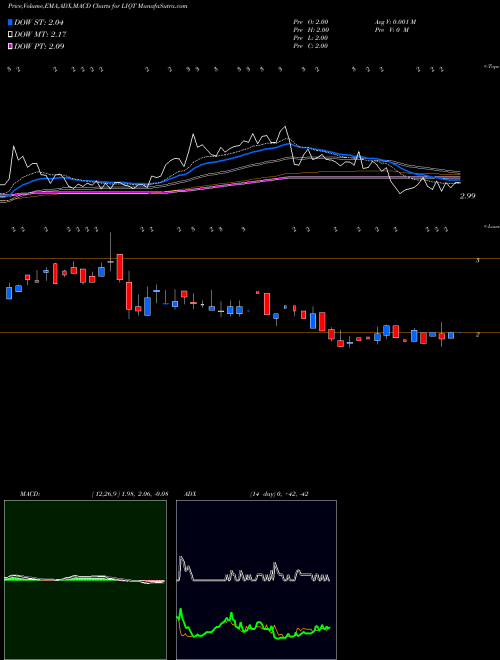This screenshot has width=500, height=660.
Task: Click the 'Pre V: 0 M' volume text
Action: click(392, 30)
